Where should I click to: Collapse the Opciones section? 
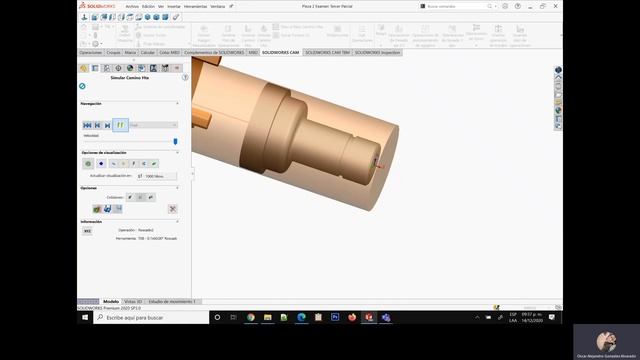coord(177,188)
